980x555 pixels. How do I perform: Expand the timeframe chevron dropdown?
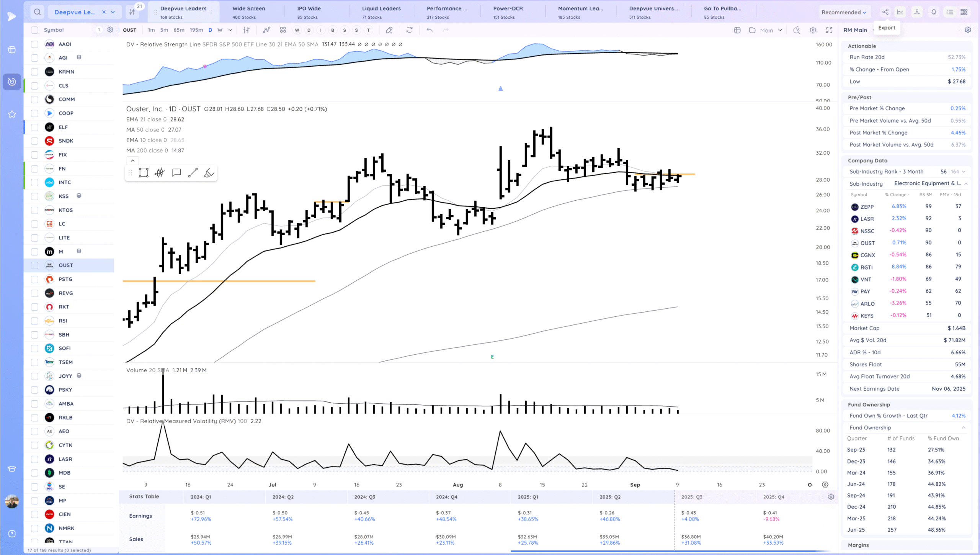pyautogui.click(x=230, y=30)
